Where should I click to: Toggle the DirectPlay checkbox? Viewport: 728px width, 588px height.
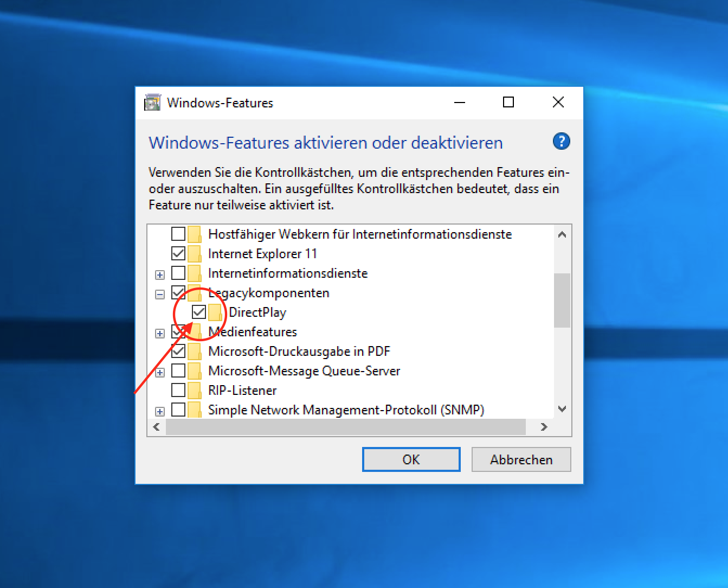(x=199, y=312)
